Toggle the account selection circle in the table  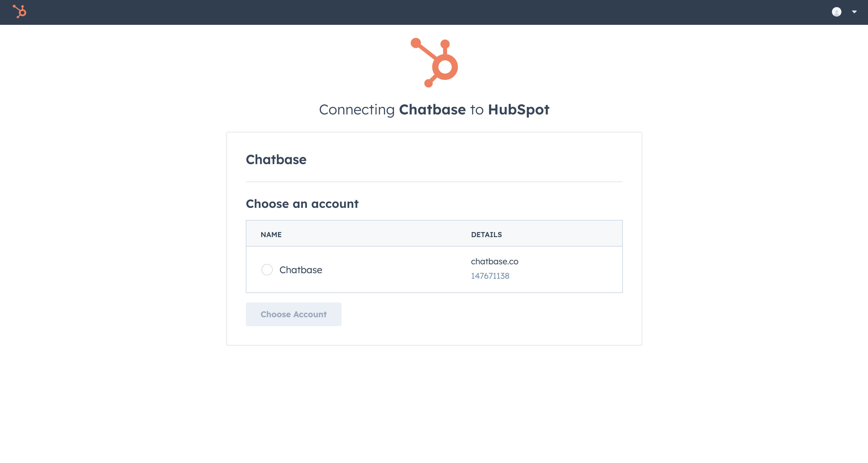click(x=267, y=270)
